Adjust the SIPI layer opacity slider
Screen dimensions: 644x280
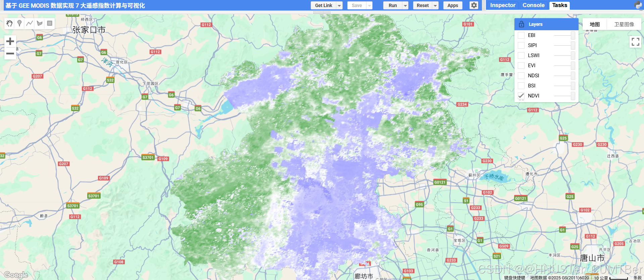(x=564, y=45)
